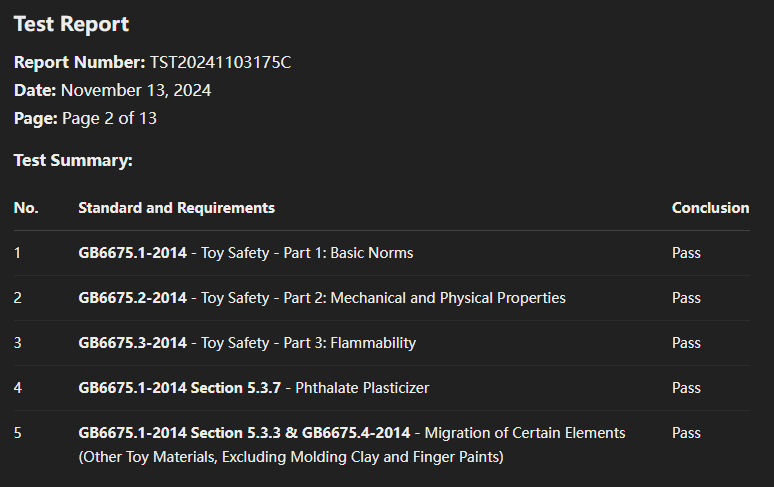
Task: Select GB6675.1-2014 Basic Norms row text
Action: click(x=246, y=253)
